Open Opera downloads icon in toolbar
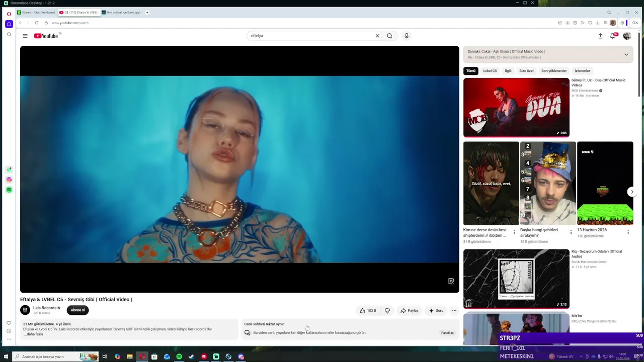 tap(598, 23)
